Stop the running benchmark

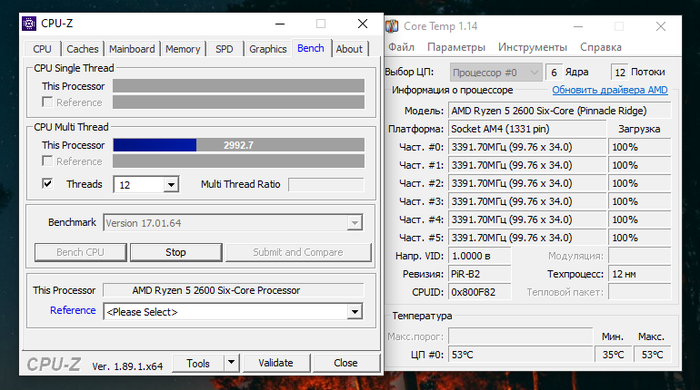176,252
